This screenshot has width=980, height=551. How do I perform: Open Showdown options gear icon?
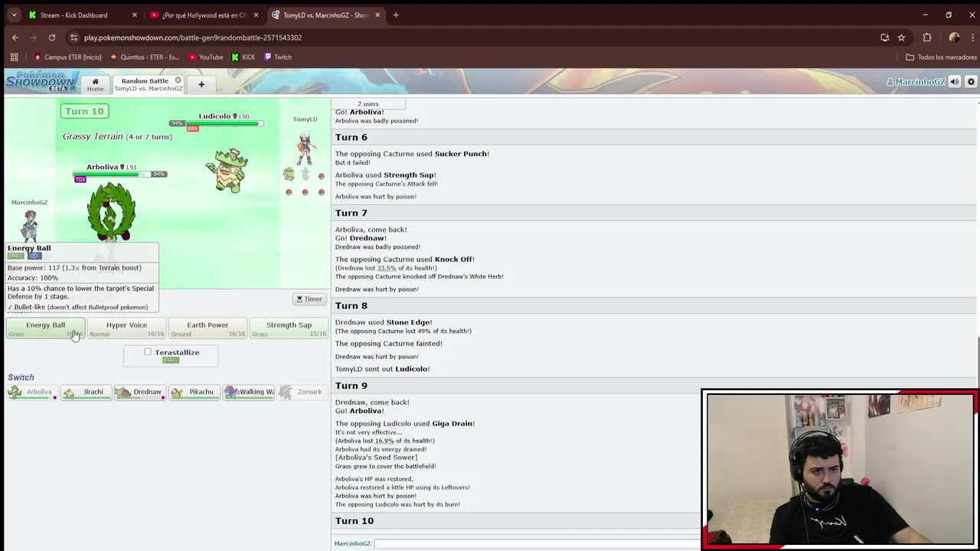(971, 82)
